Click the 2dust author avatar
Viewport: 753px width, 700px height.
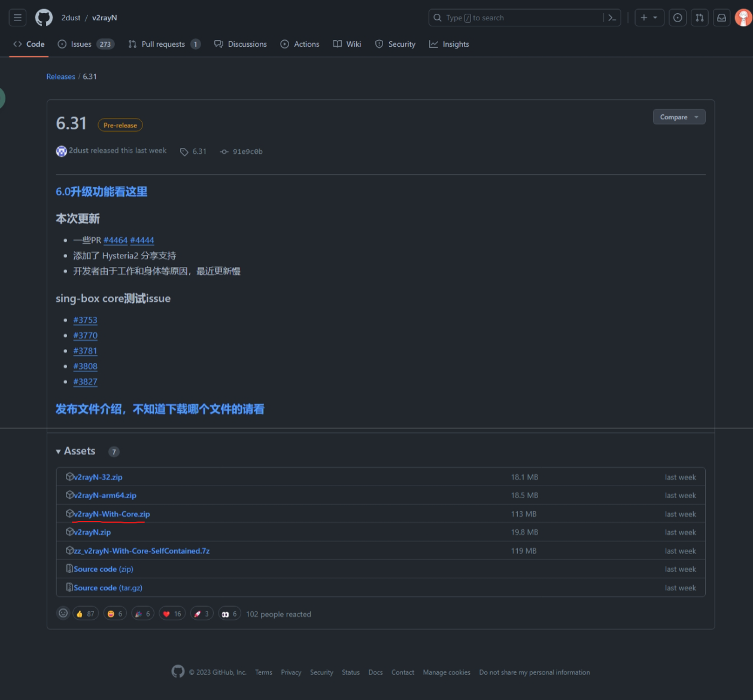(x=61, y=151)
